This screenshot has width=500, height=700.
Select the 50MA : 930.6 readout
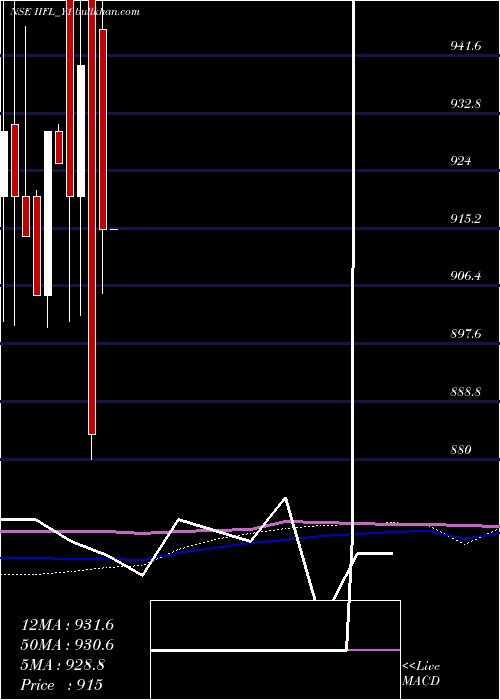tap(67, 645)
